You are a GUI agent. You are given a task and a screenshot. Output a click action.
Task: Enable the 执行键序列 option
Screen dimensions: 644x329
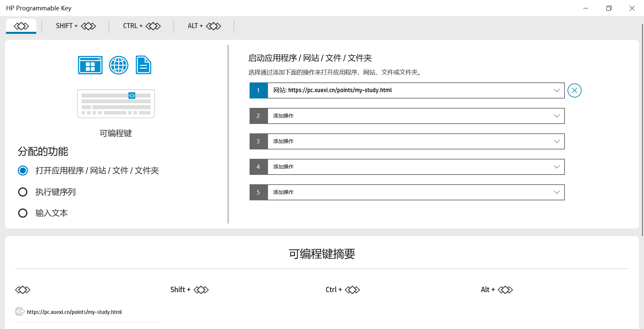tap(22, 192)
